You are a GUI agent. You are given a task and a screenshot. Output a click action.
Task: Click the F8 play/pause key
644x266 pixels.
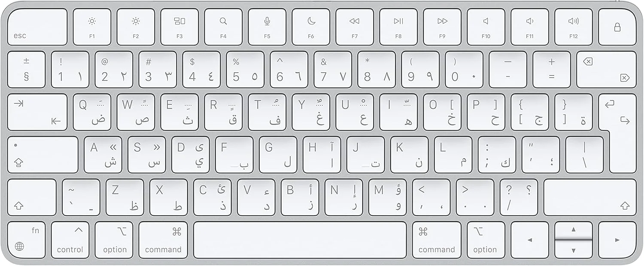398,27
